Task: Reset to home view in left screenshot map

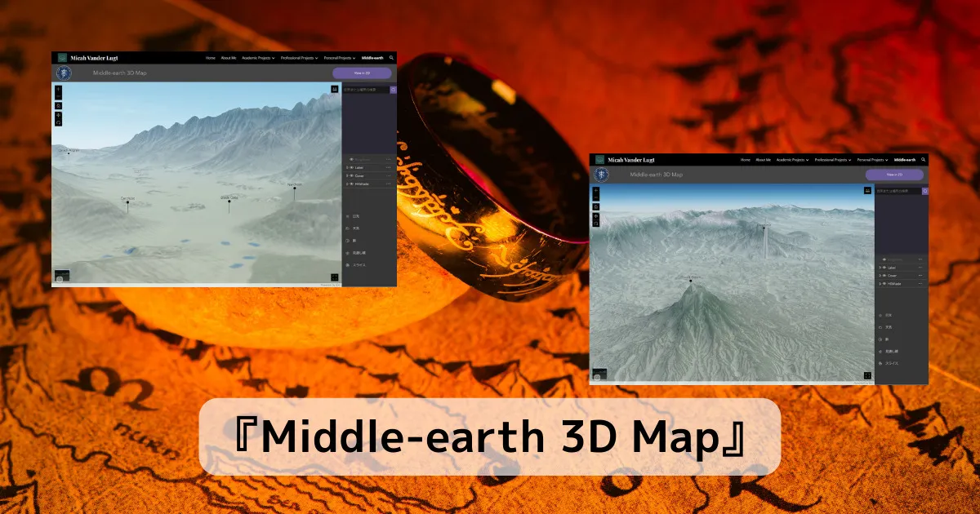Action: [x=59, y=105]
